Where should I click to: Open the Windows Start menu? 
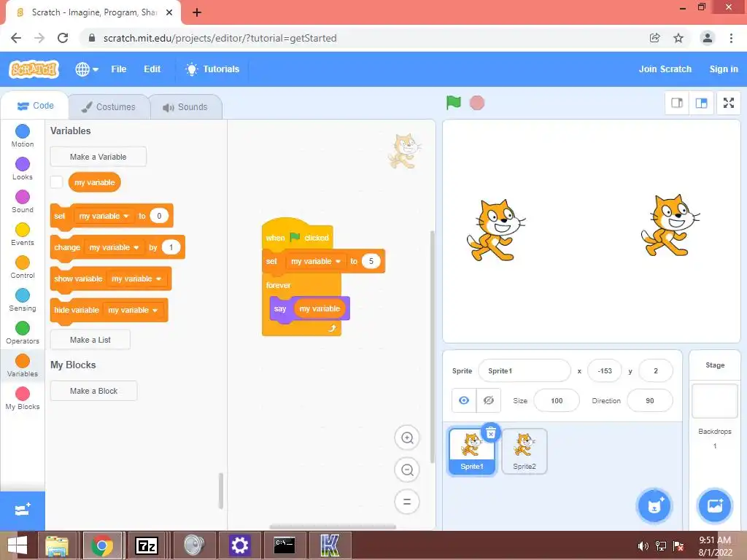point(18,545)
